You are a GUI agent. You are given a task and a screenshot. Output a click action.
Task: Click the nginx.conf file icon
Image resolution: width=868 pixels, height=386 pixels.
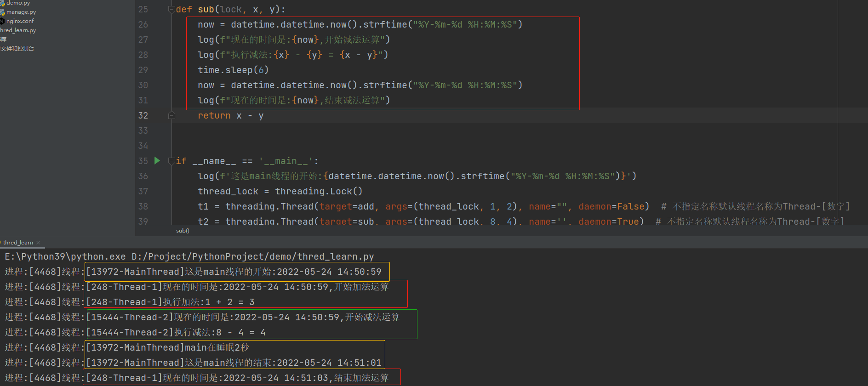tap(2, 21)
